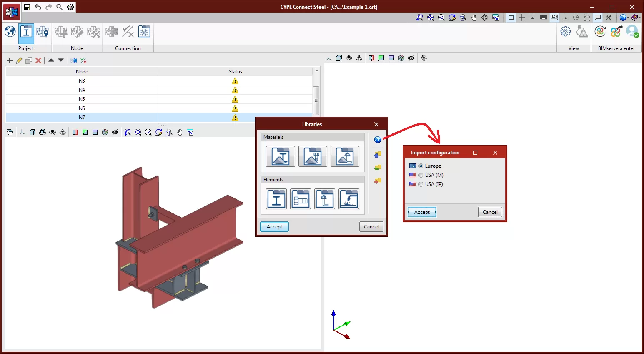Select node N3 row
This screenshot has height=354, width=644.
coord(159,81)
